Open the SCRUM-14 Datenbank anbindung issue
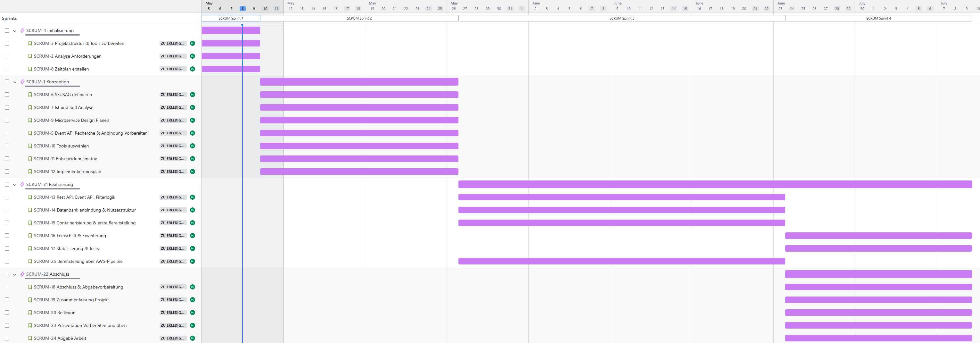Viewport: 980px width, 343px height. tap(85, 210)
